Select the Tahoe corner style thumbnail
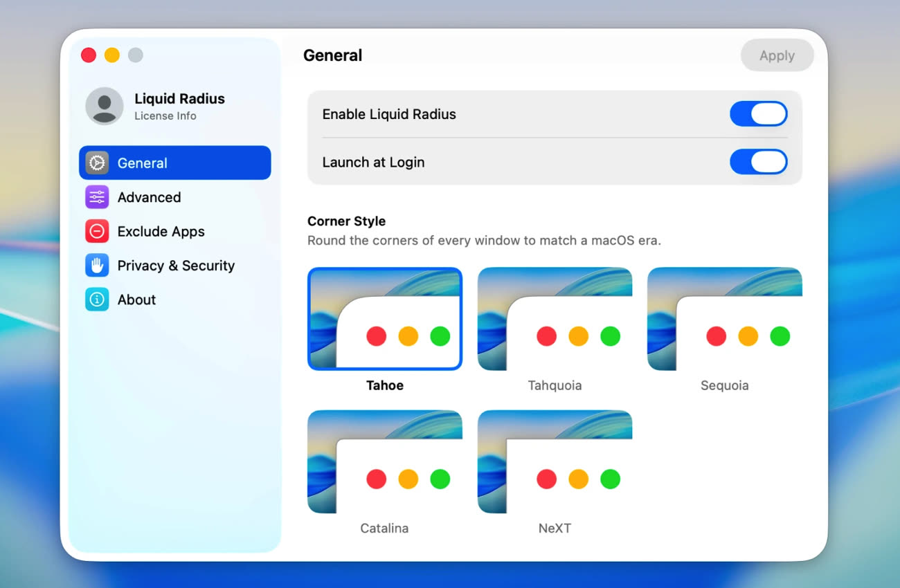900x588 pixels. pyautogui.click(x=385, y=319)
